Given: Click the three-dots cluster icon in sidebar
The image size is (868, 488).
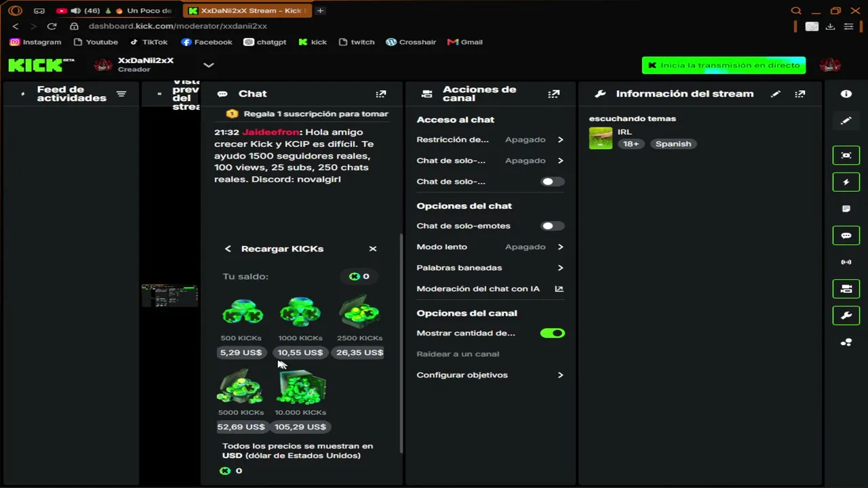Looking at the screenshot, I should coord(846,342).
